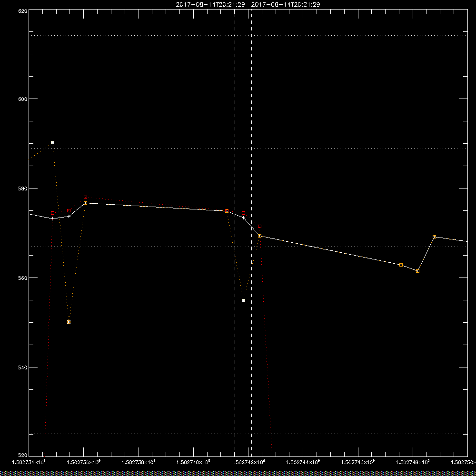
Task: Click the orange square at 569 past 1.502748
Action: tap(435, 237)
